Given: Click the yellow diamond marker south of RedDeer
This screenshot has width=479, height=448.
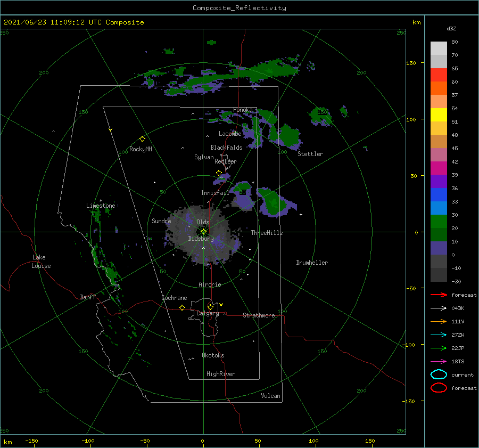Looking at the screenshot, I should click(219, 173).
